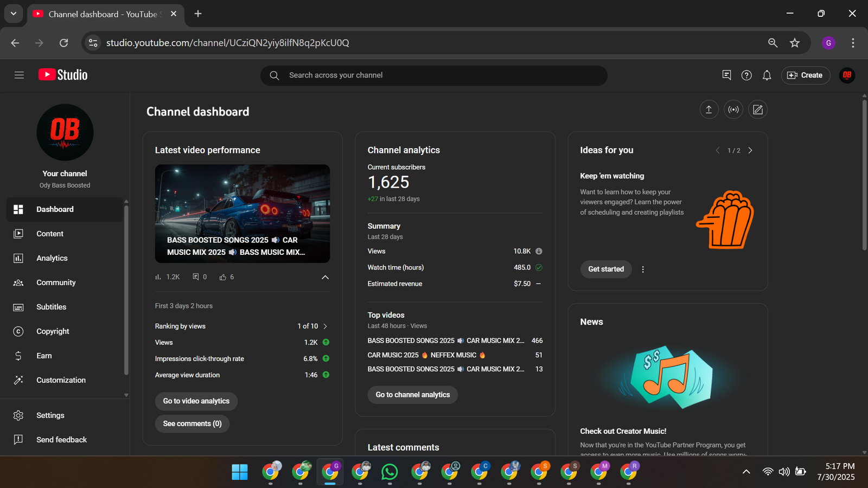The image size is (868, 488).
Task: Bookmark this page with the star icon
Action: click(795, 43)
